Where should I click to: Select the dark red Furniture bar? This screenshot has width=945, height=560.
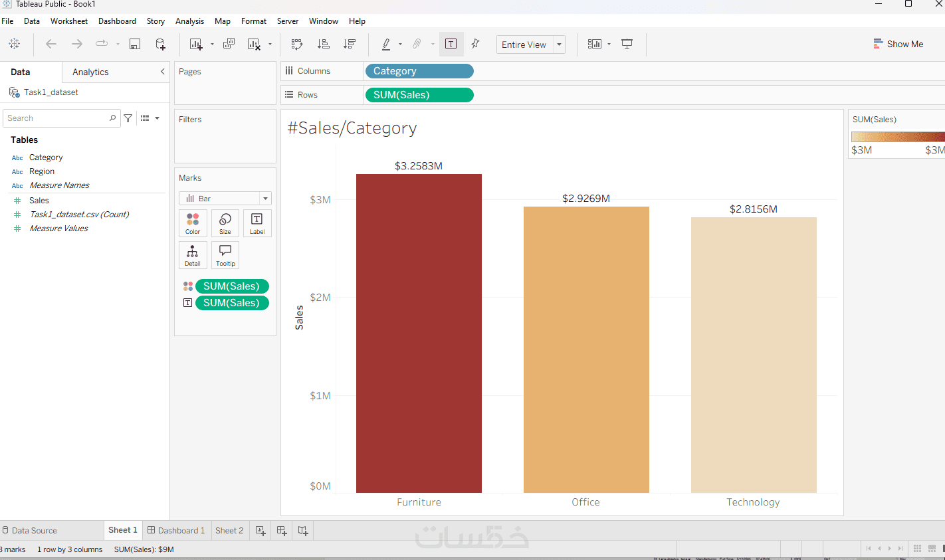[419, 333]
